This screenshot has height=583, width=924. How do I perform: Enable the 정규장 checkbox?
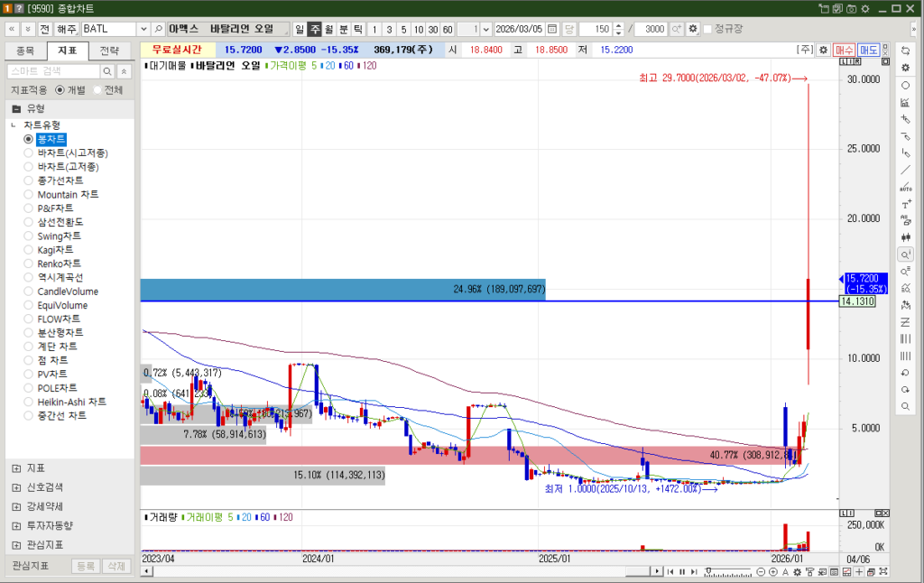pos(708,29)
